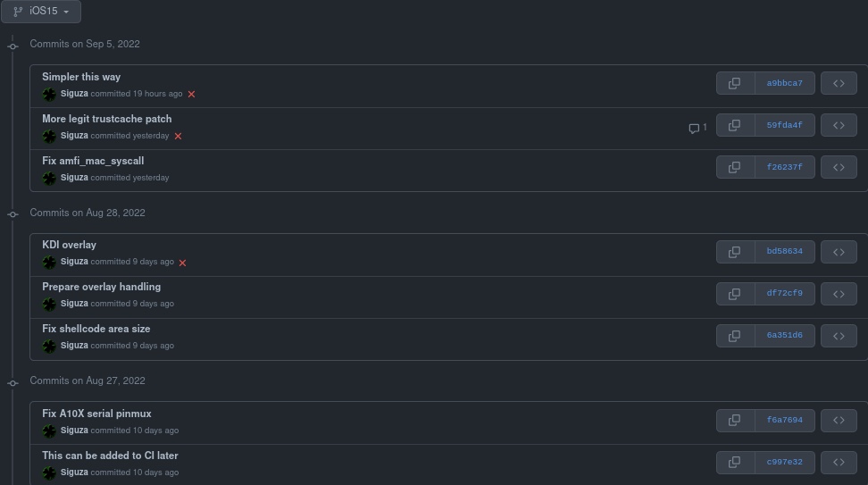
Task: Browse repository at commit f6a7694
Action: point(839,420)
